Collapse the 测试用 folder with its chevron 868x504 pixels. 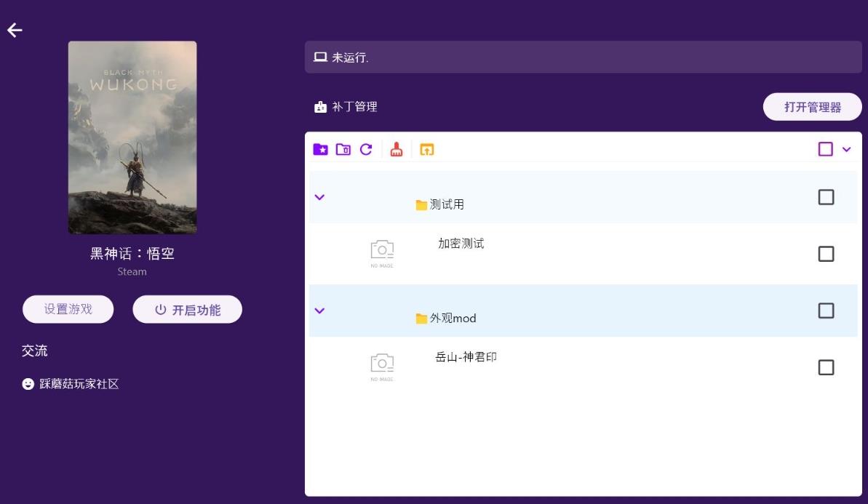click(319, 197)
